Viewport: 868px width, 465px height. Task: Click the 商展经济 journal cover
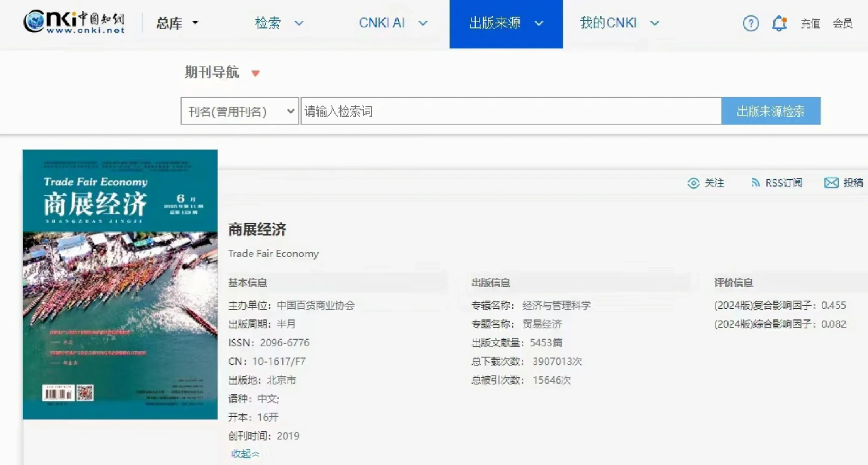[x=120, y=284]
